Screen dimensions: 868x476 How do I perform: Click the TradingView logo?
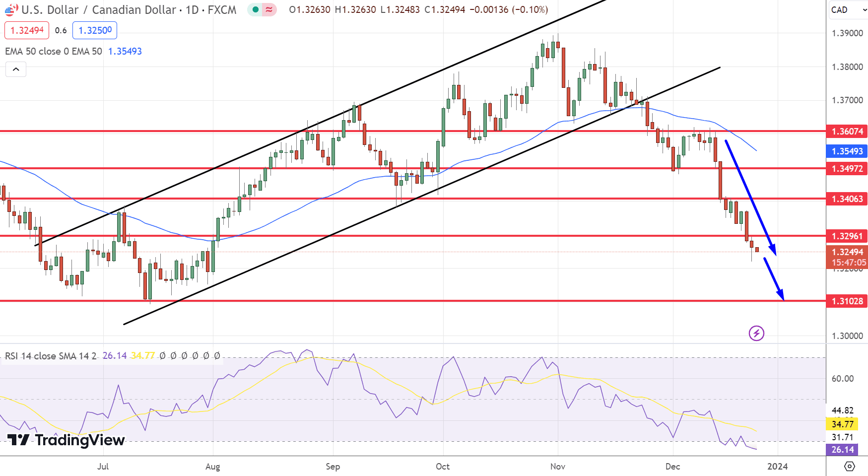point(66,440)
